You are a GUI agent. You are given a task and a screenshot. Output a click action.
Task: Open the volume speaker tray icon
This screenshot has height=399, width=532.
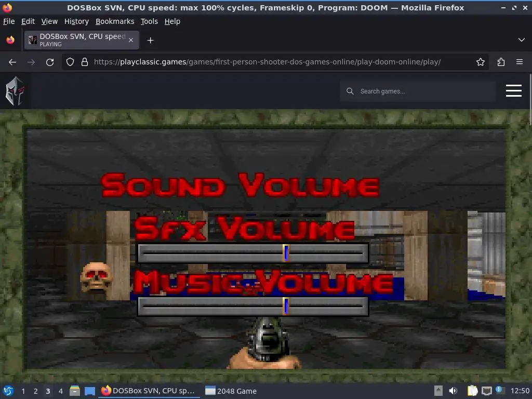click(453, 391)
